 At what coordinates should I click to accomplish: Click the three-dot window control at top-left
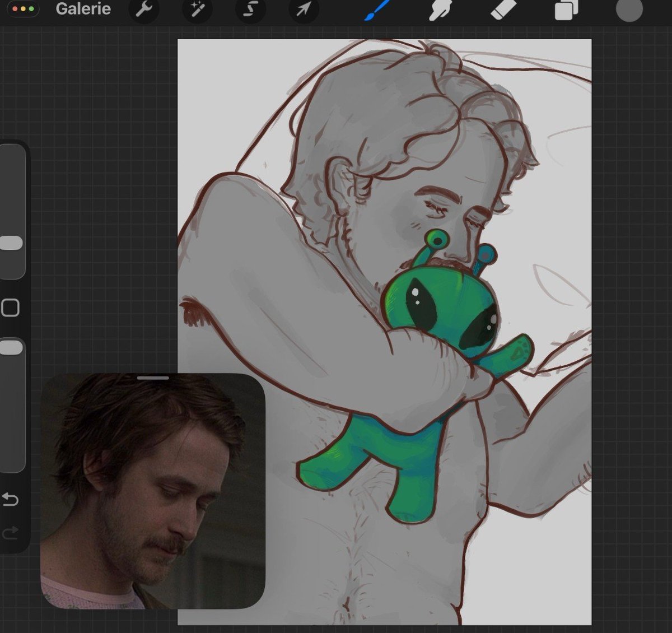(22, 10)
